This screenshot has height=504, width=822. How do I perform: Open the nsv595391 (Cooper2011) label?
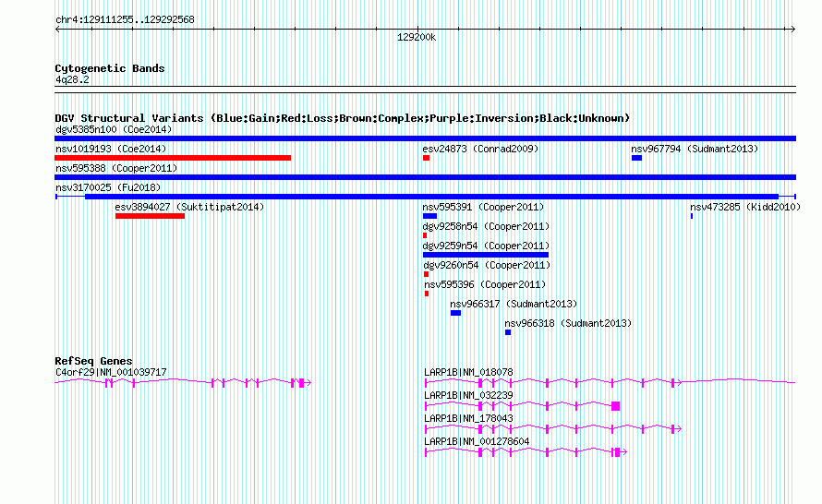click(x=483, y=207)
